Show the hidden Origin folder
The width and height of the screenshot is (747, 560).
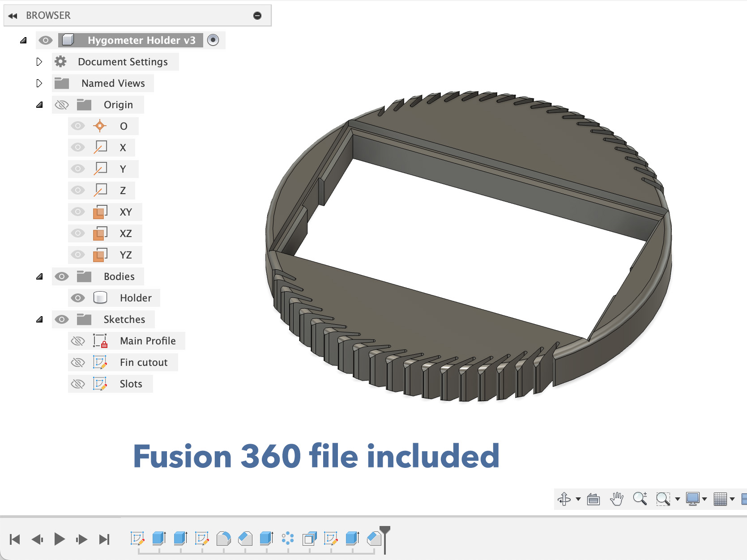pos(61,105)
